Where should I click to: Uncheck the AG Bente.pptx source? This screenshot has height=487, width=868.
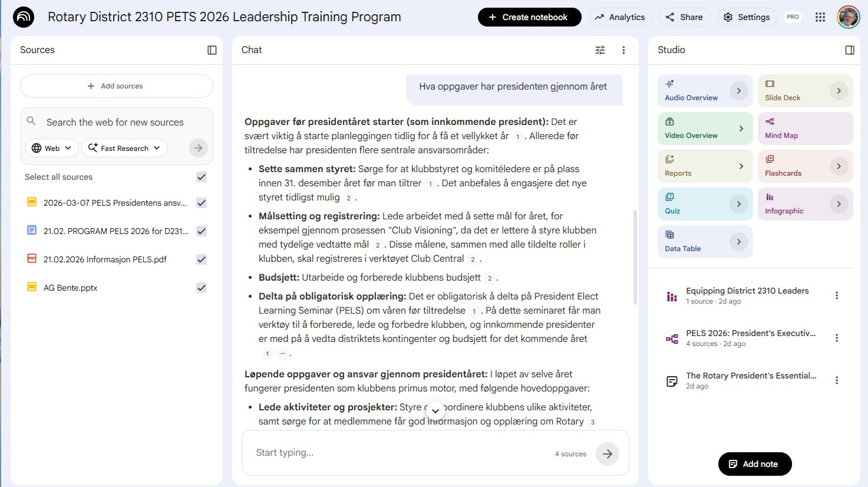coord(202,288)
